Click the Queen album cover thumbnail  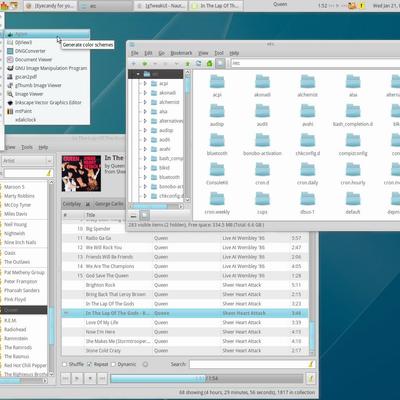[81, 173]
